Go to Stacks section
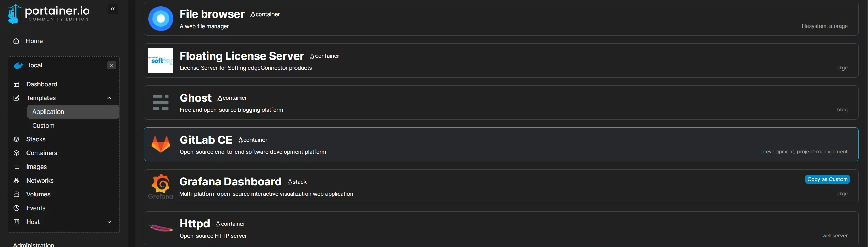 pos(36,139)
